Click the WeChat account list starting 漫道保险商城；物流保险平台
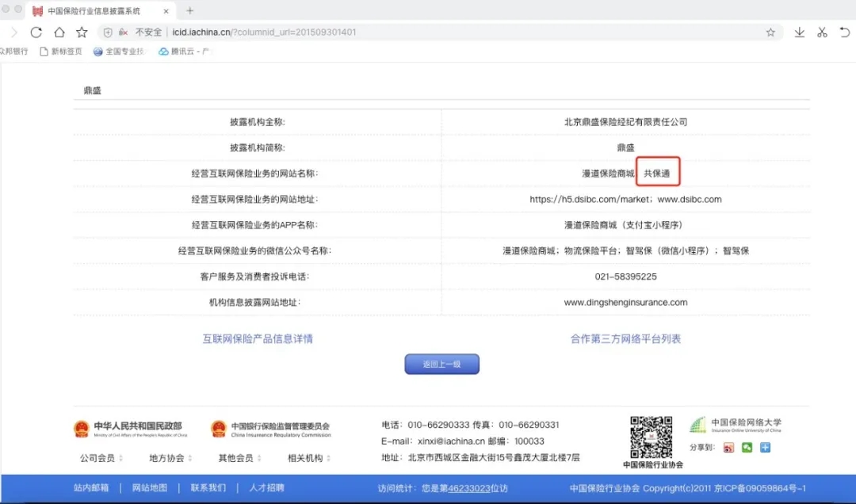This screenshot has width=856, height=504. click(x=625, y=250)
